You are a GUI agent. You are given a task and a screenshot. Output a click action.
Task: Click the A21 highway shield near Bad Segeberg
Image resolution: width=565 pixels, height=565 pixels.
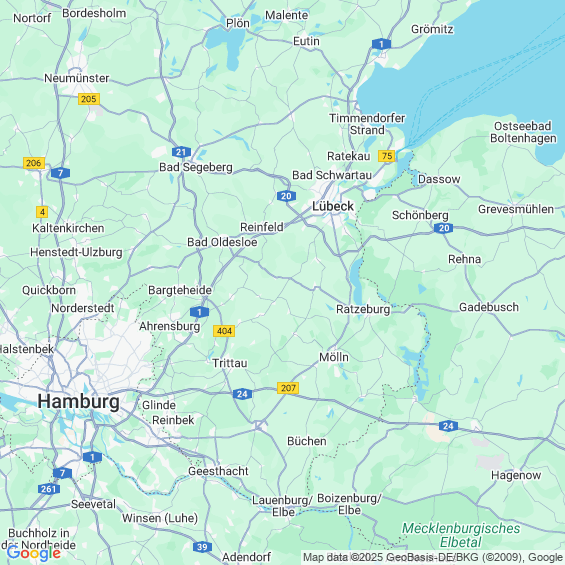coord(181,152)
